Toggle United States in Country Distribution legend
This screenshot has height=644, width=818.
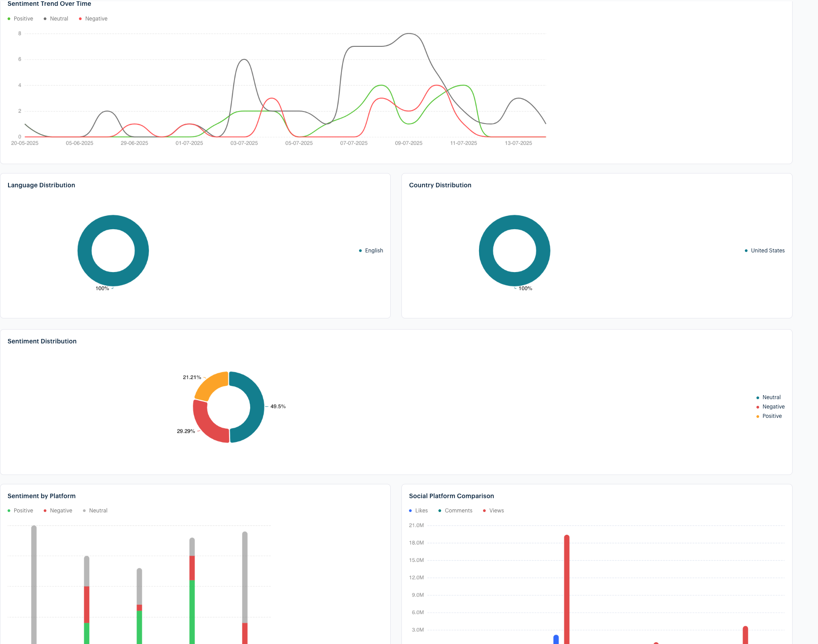pos(764,251)
